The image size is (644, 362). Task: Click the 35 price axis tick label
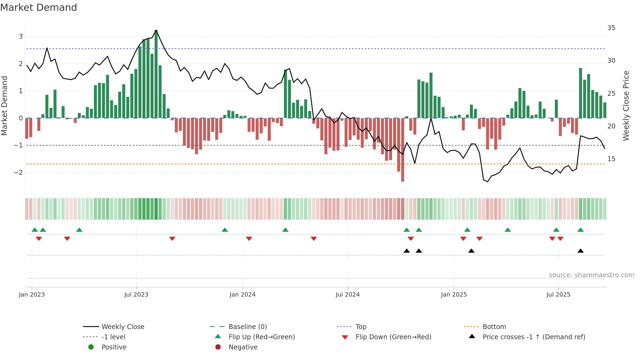(x=611, y=28)
